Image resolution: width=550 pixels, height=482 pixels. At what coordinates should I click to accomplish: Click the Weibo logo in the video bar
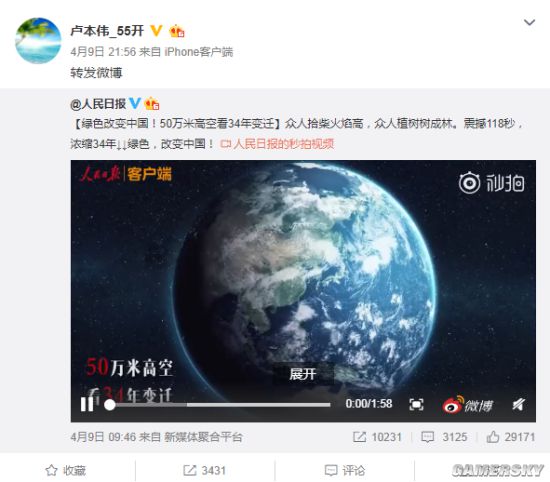(467, 404)
